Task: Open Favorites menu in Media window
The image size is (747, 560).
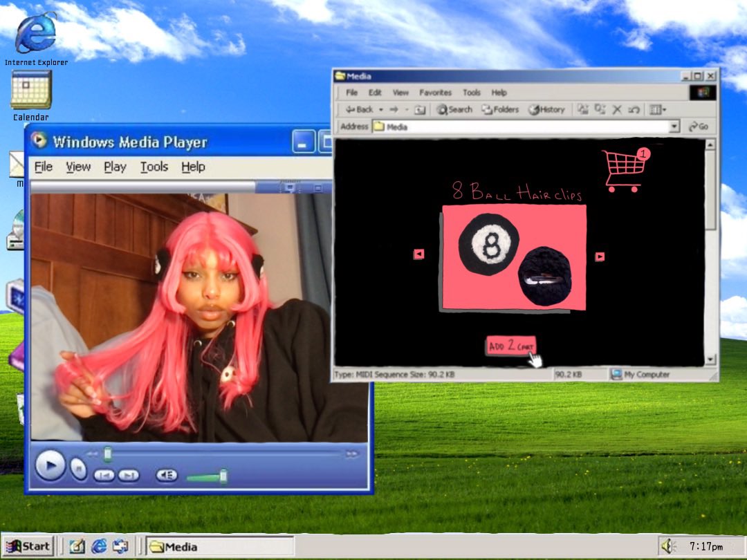Action: coord(435,93)
